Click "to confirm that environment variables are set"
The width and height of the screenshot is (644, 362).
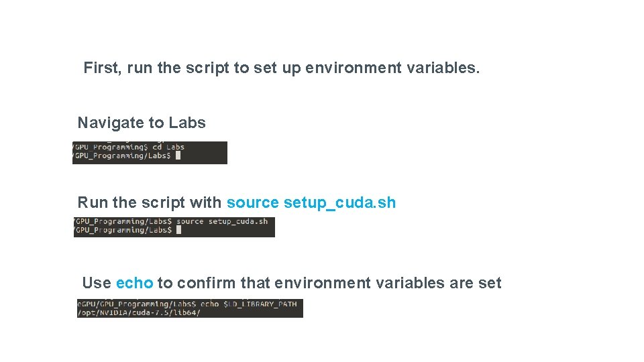(x=329, y=283)
